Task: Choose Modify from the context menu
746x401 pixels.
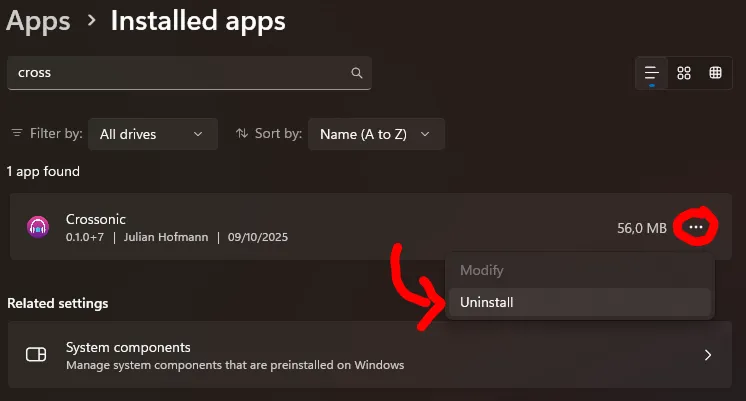Action: 579,270
